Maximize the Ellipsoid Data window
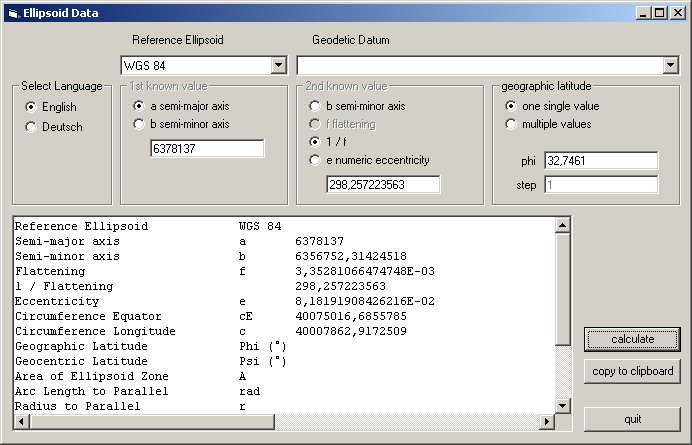Viewport: 692px width, 445px height. click(x=659, y=13)
